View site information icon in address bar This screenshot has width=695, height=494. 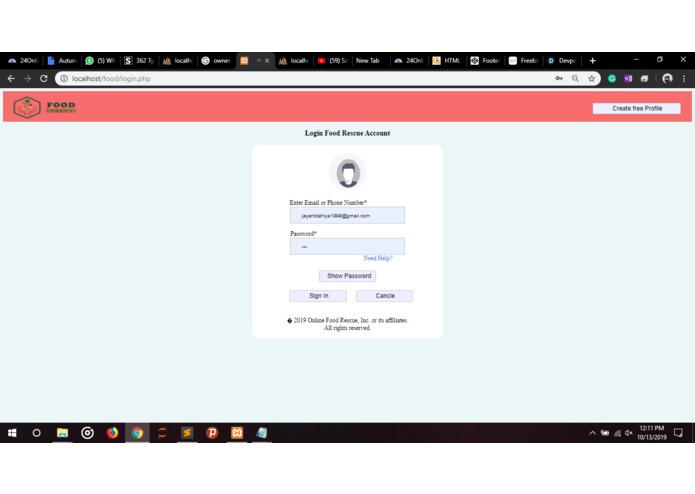click(x=64, y=78)
